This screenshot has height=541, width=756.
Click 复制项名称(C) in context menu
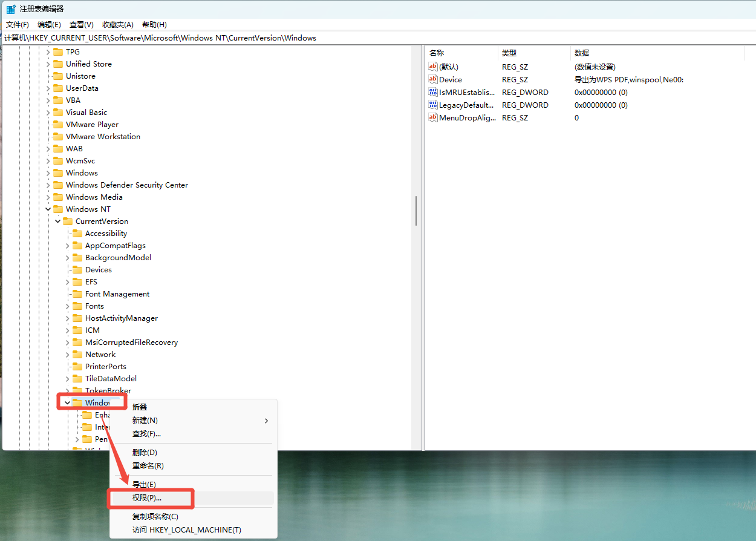tap(155, 517)
